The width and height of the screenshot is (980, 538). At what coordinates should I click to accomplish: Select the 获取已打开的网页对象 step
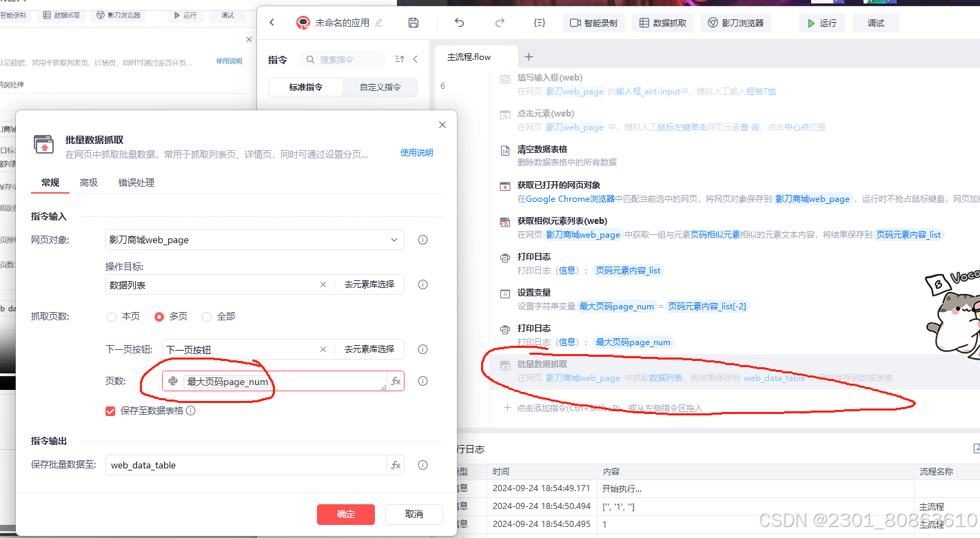coord(734,192)
